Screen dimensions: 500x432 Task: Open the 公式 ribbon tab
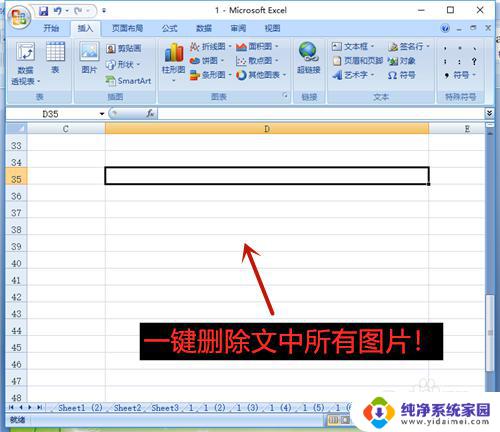point(170,28)
